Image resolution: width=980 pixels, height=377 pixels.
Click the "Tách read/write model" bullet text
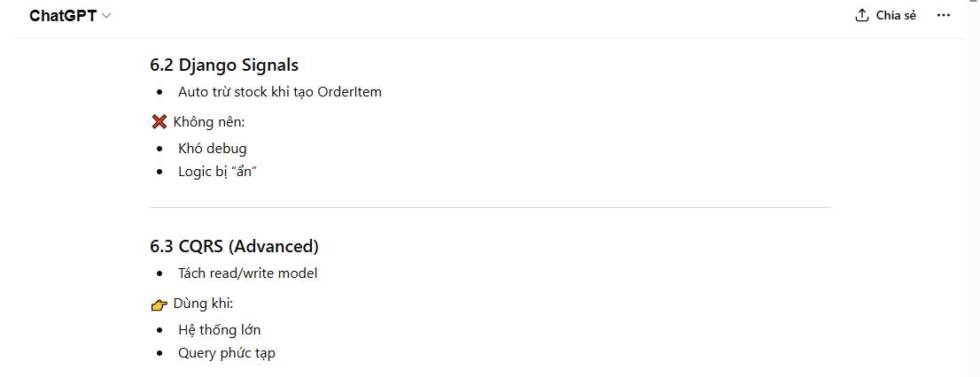click(247, 273)
